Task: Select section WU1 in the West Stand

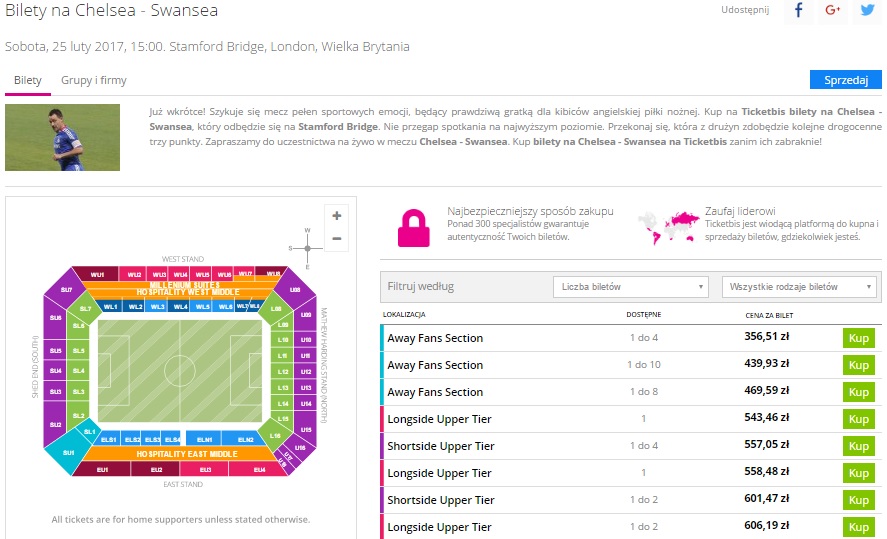Action: pos(97,274)
